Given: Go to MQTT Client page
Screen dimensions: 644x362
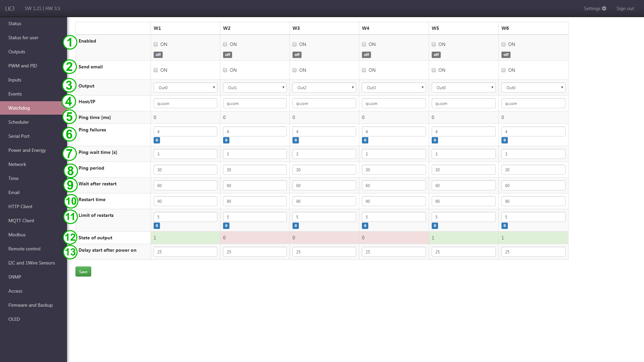Looking at the screenshot, I should 21,221.
